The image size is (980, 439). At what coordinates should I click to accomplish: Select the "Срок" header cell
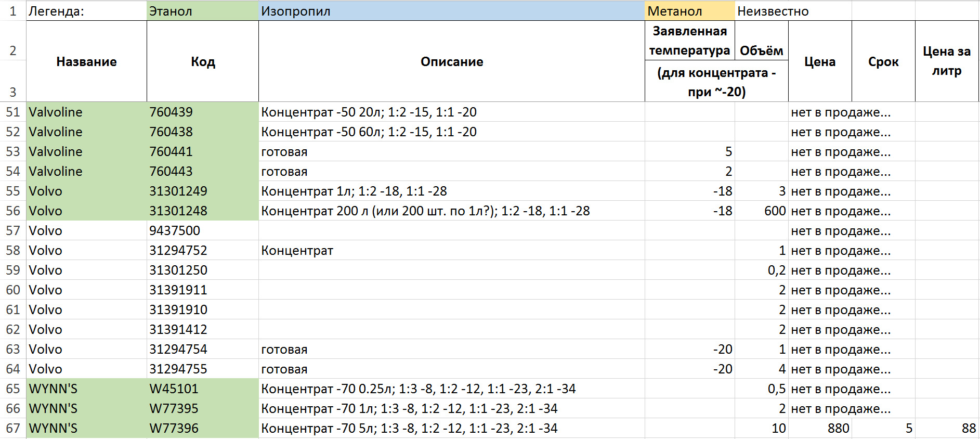click(x=883, y=61)
